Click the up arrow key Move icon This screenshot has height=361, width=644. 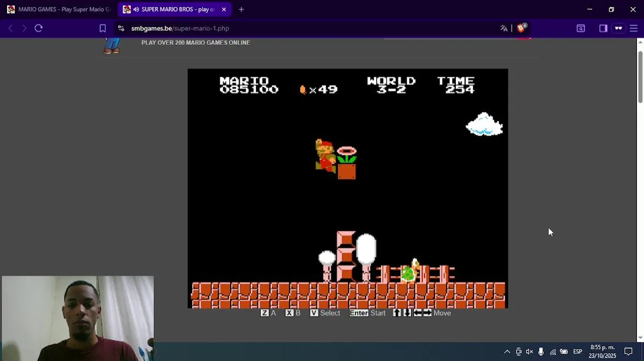[x=397, y=313]
